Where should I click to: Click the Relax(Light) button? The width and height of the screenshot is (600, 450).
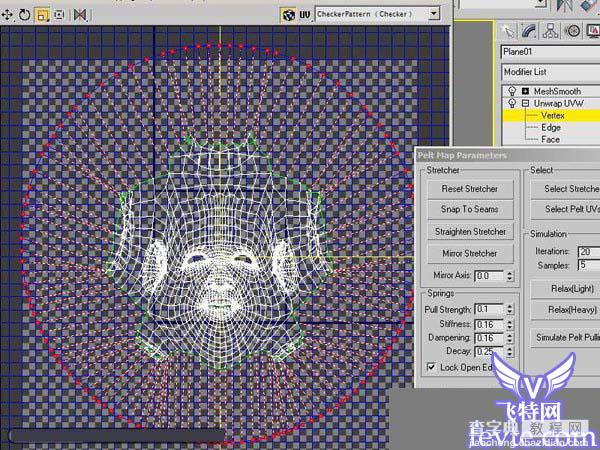coord(566,289)
